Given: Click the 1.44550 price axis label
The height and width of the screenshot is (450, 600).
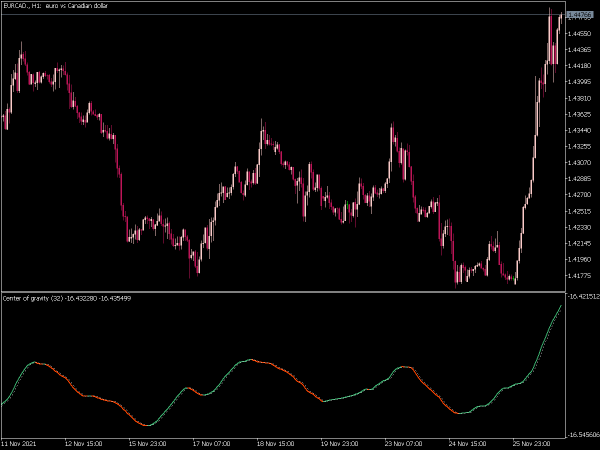Looking at the screenshot, I should tap(579, 34).
